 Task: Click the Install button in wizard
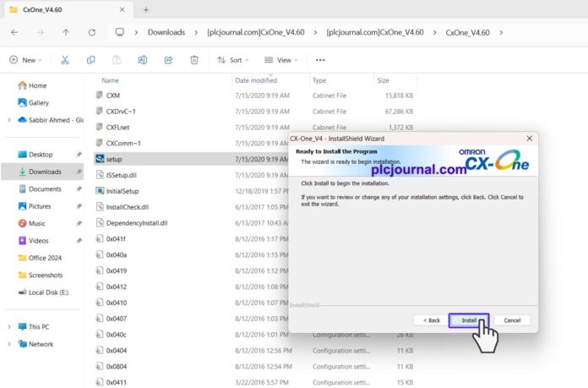pyautogui.click(x=469, y=320)
